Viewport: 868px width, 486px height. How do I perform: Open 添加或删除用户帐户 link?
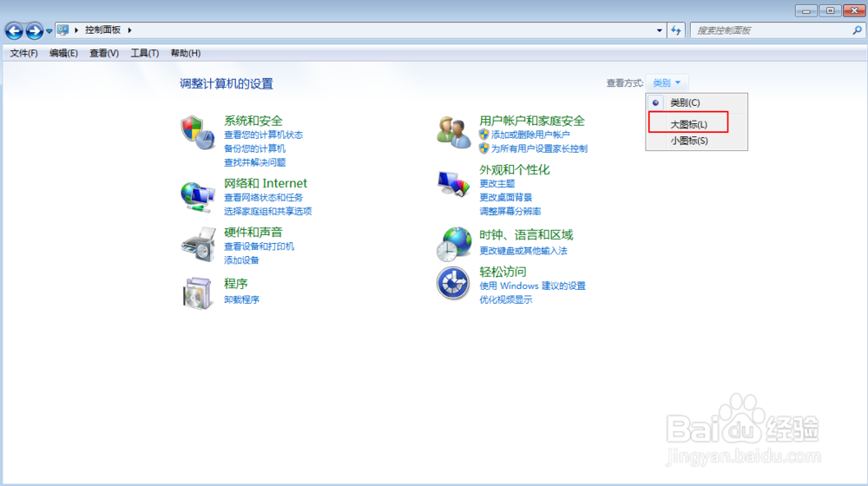530,135
